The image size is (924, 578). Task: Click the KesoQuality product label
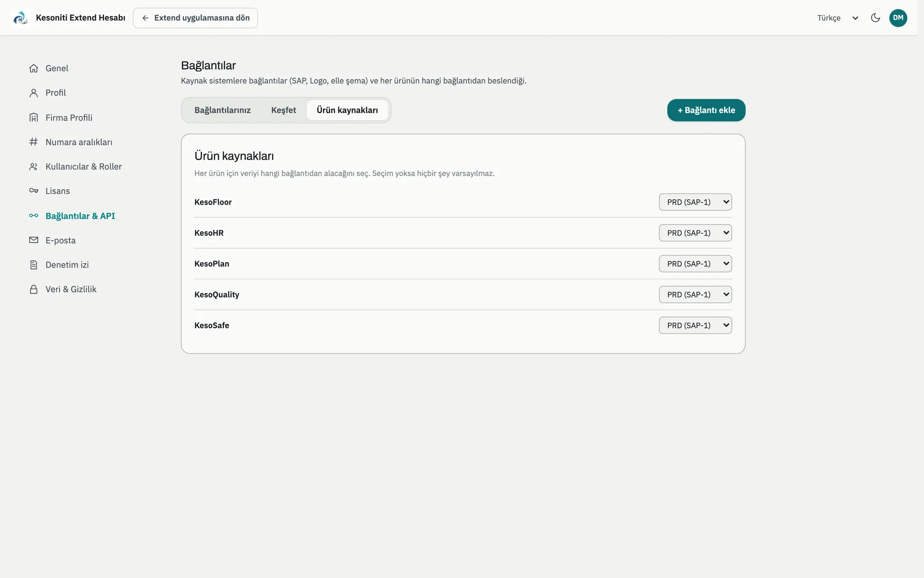(x=217, y=295)
